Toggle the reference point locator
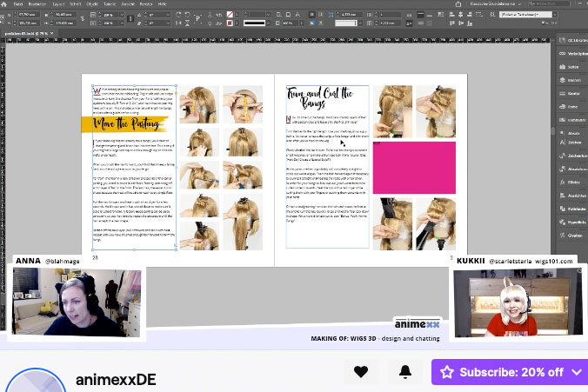588x392 pixels. (4, 19)
